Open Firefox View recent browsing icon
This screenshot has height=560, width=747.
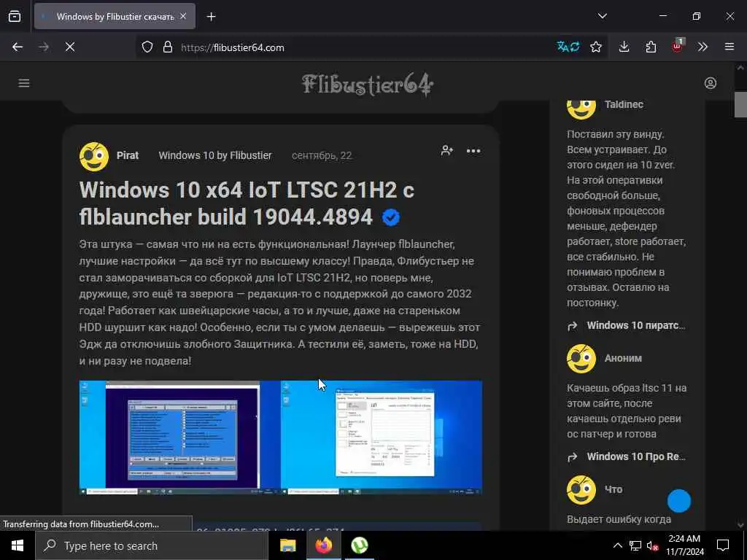click(x=15, y=17)
